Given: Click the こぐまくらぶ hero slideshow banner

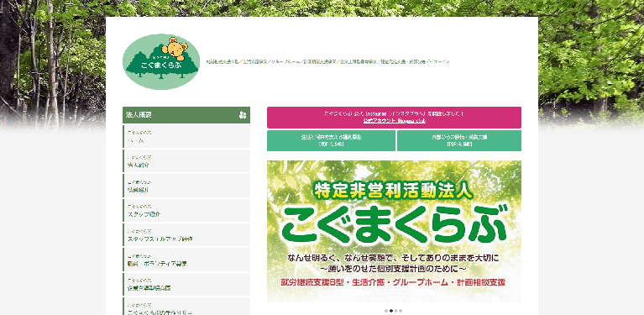Looking at the screenshot, I should 395,232.
